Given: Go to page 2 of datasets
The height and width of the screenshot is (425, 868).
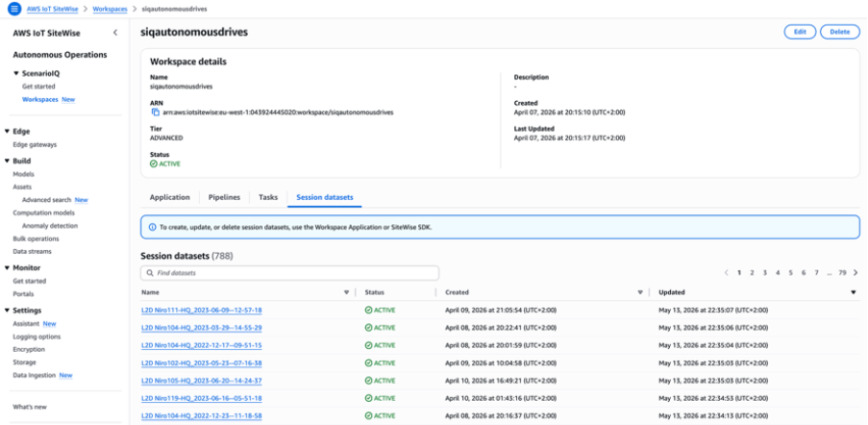Looking at the screenshot, I should tap(752, 273).
